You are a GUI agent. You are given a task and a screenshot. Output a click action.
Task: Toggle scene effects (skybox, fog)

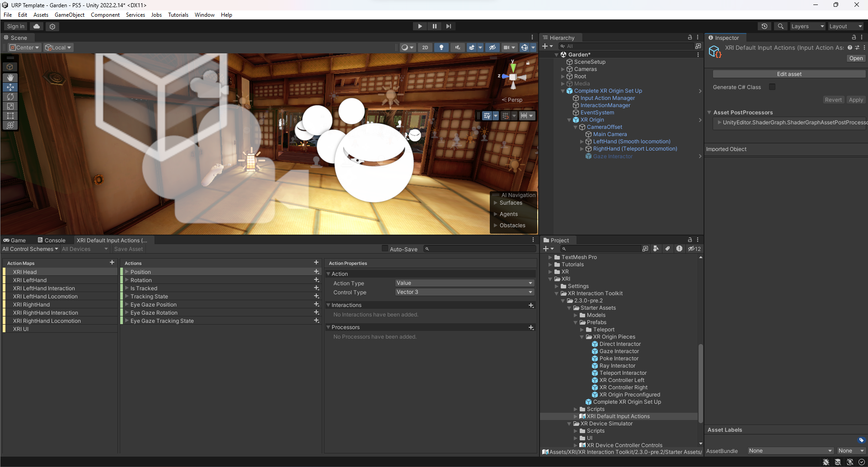[x=472, y=47]
